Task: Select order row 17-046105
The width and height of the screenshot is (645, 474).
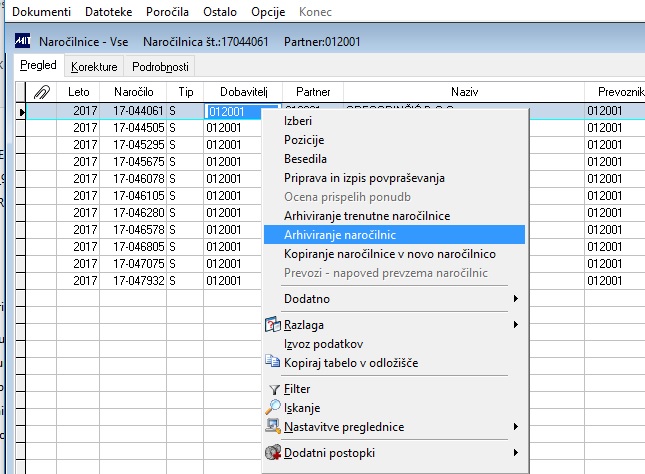Action: pos(139,195)
